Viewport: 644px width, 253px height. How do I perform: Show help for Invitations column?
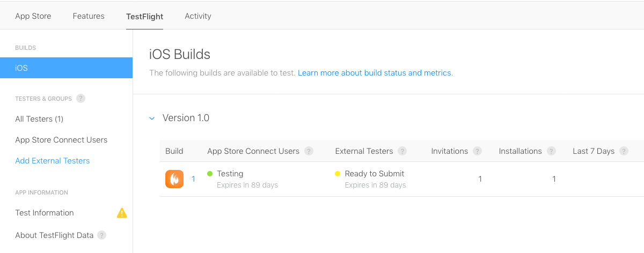point(477,151)
